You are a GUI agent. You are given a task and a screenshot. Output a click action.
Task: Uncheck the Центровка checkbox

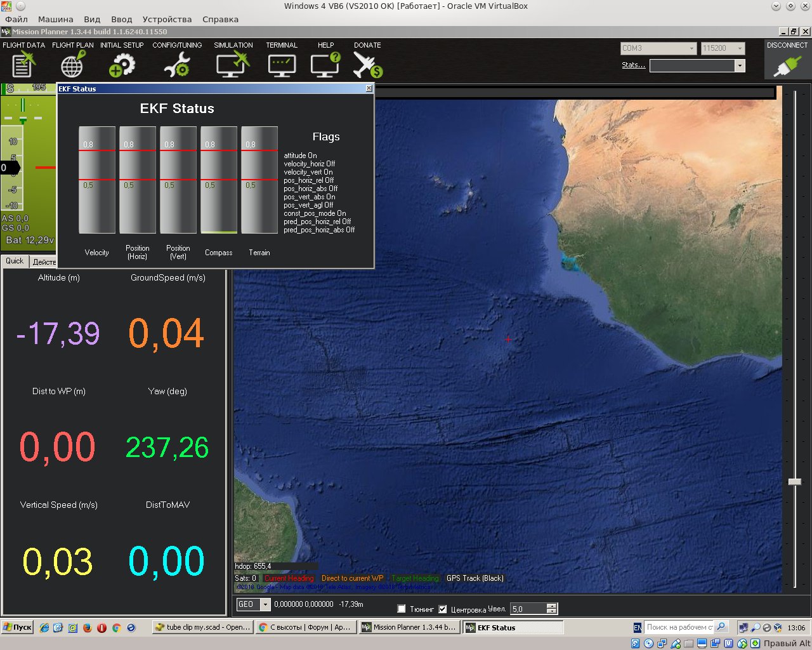[x=443, y=609]
